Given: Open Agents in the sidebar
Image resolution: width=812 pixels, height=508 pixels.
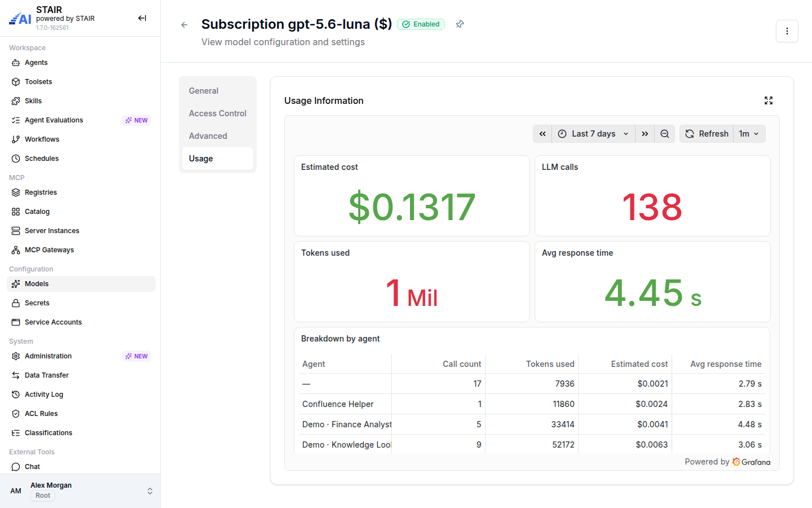Looking at the screenshot, I should 81,63.
